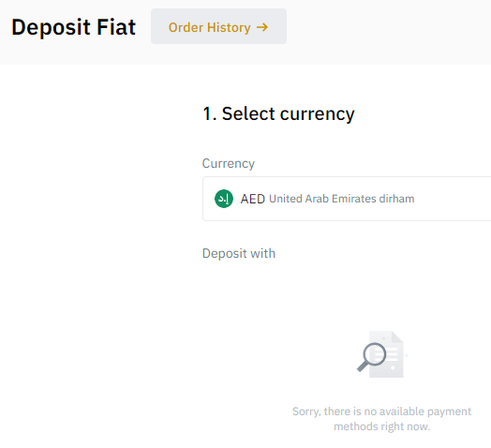Click the magnifying glass no-results icon

(x=372, y=357)
